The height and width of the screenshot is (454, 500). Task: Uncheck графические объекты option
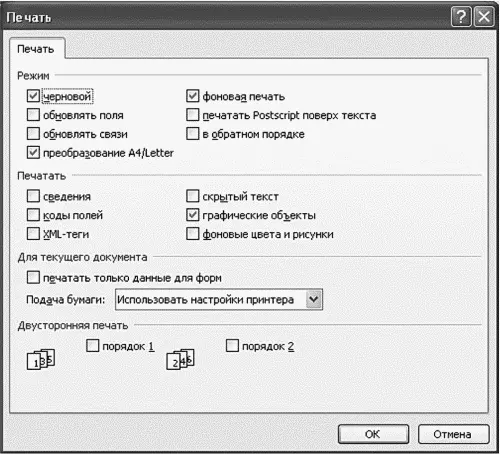point(192,215)
